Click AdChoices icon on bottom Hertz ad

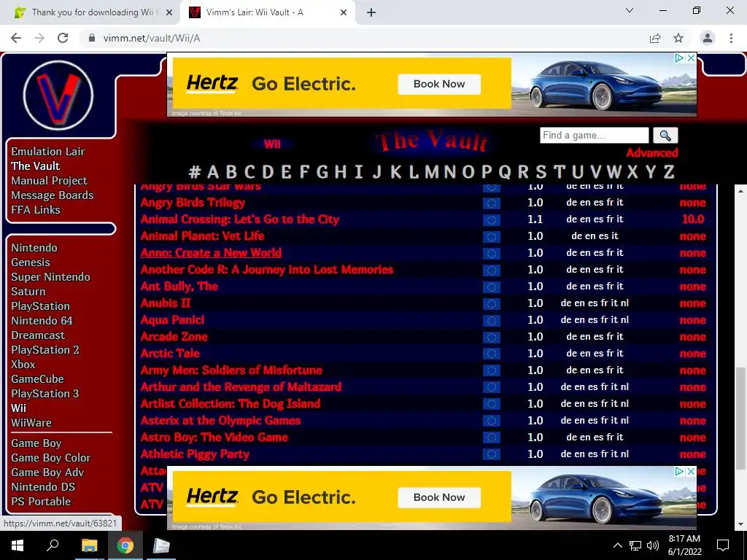[680, 472]
